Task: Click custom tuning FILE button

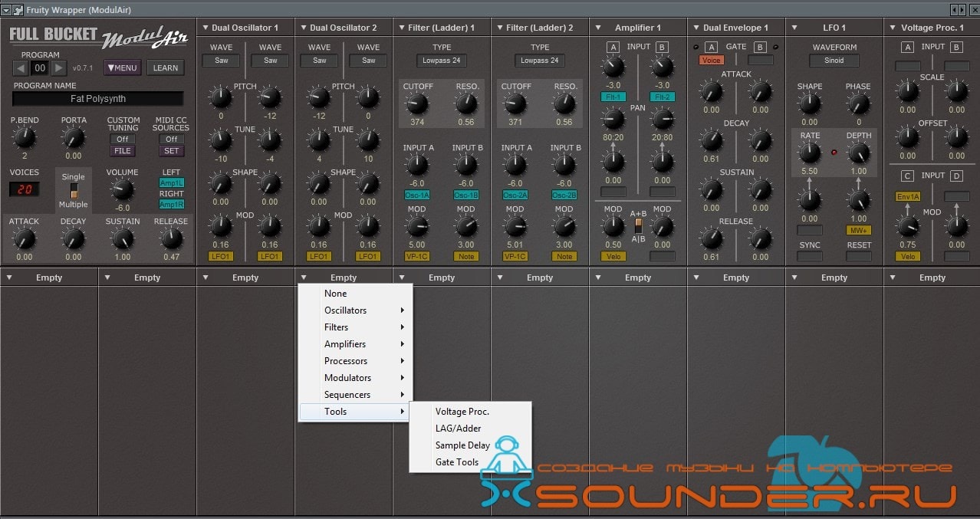Action: (x=123, y=151)
